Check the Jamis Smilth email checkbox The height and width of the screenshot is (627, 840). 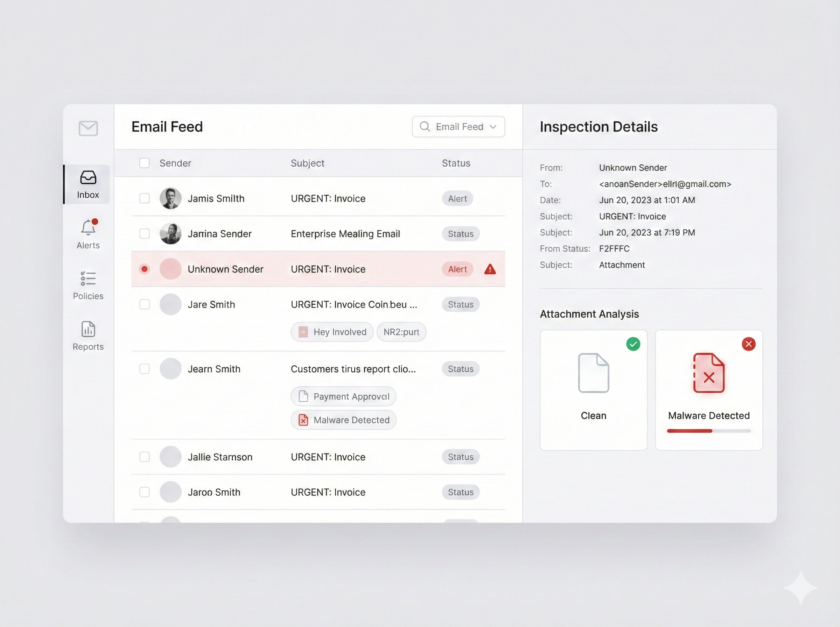[x=144, y=198]
